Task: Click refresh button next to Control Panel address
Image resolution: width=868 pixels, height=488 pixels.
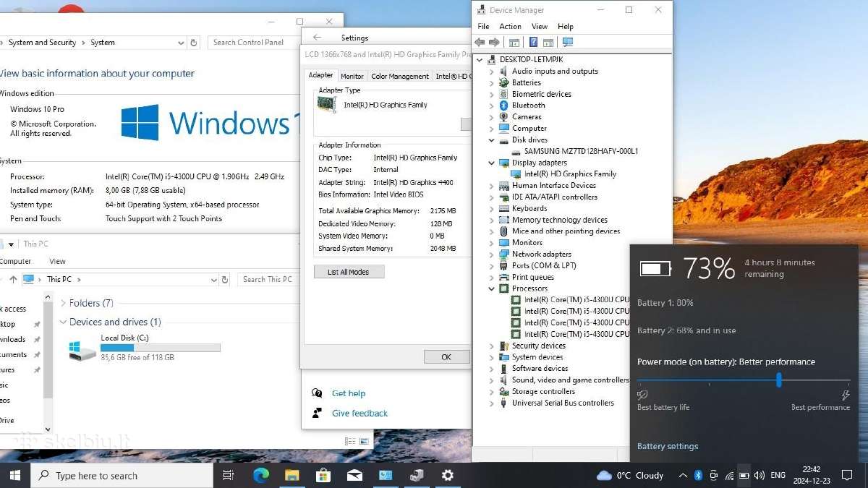Action: click(193, 43)
